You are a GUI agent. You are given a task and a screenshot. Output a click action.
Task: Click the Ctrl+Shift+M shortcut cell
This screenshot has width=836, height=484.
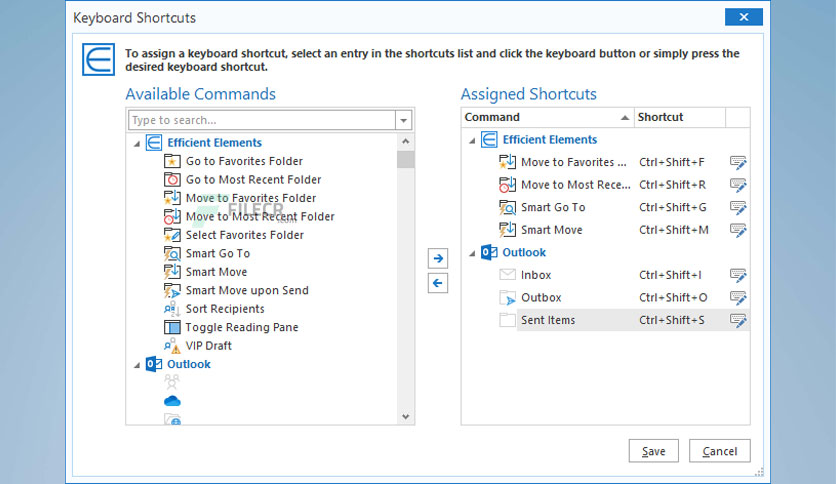coord(674,230)
